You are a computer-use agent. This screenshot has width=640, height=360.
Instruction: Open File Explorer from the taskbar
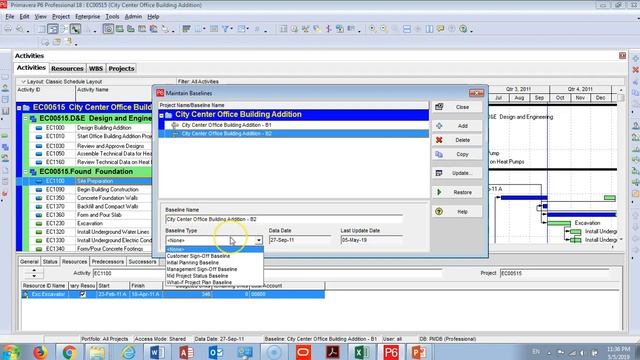(x=97, y=352)
